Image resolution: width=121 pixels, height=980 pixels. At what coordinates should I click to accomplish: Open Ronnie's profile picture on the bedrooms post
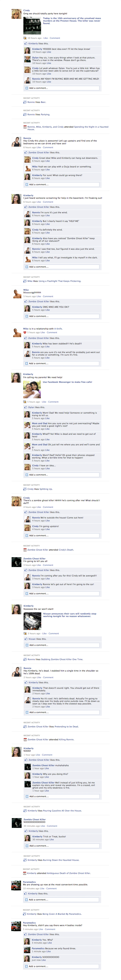(x=16, y=142)
